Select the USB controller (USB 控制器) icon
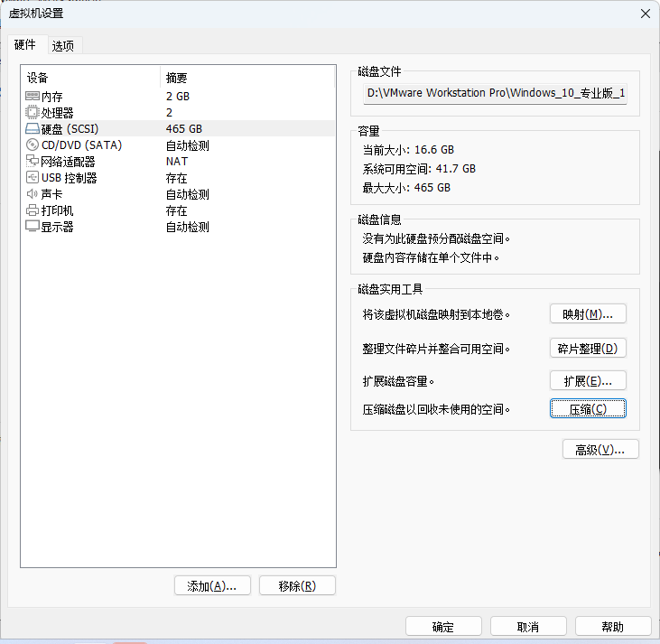The height and width of the screenshot is (644, 660). (x=33, y=178)
